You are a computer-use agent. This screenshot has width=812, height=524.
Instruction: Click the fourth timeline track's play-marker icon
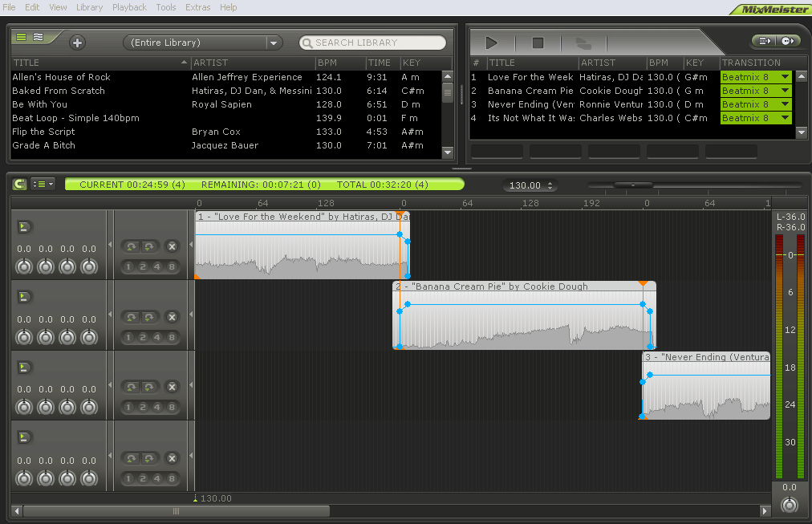pyautogui.click(x=24, y=437)
